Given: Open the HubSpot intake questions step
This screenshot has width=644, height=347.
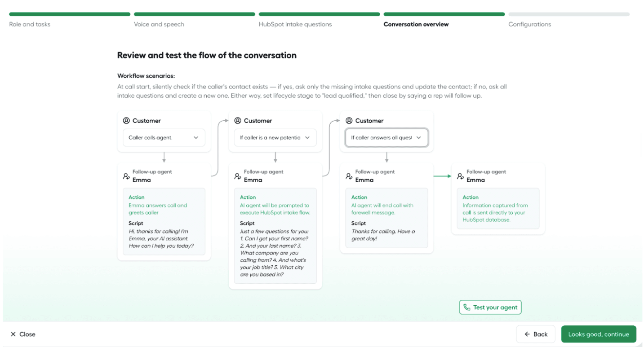Looking at the screenshot, I should 295,24.
